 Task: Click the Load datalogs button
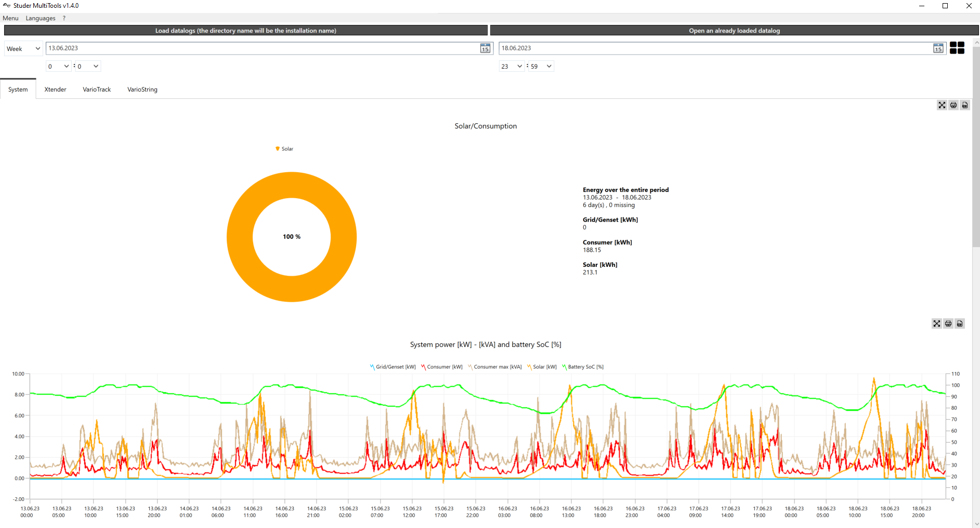pos(245,31)
